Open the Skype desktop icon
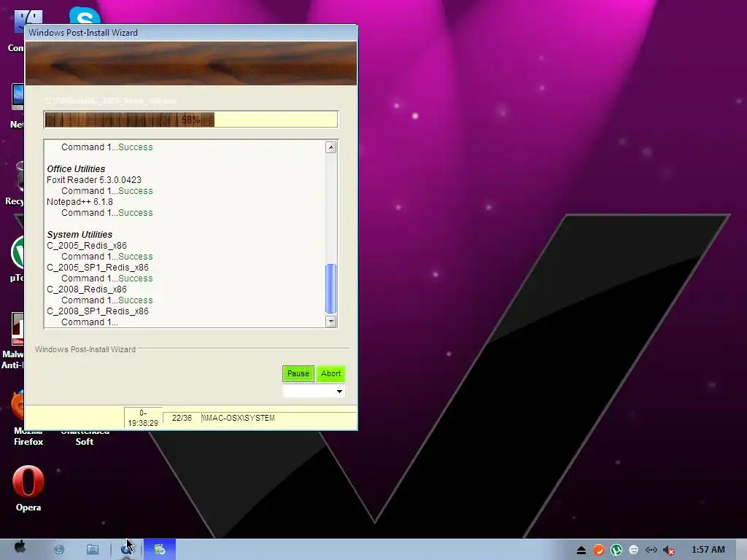This screenshot has width=747, height=560. [x=85, y=16]
